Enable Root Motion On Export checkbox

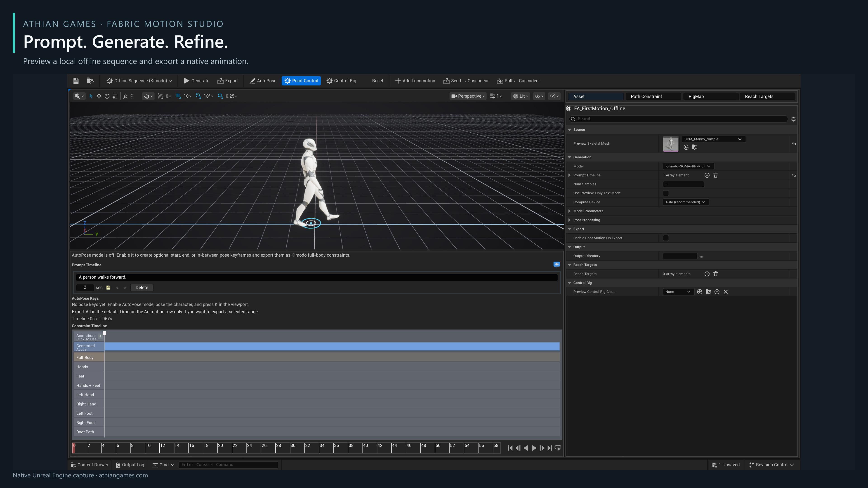[666, 238]
